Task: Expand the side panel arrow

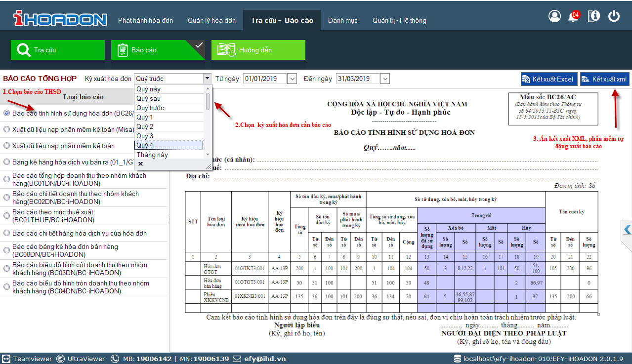Action: pyautogui.click(x=627, y=230)
